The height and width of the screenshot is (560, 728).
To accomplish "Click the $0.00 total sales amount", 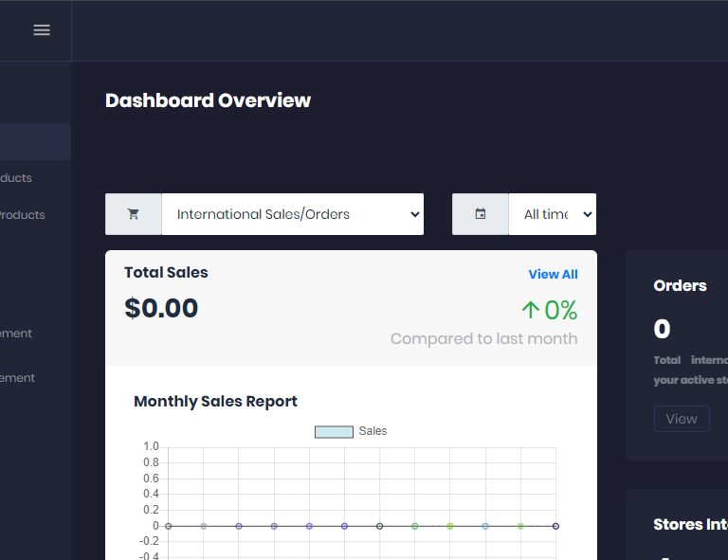I will click(161, 308).
